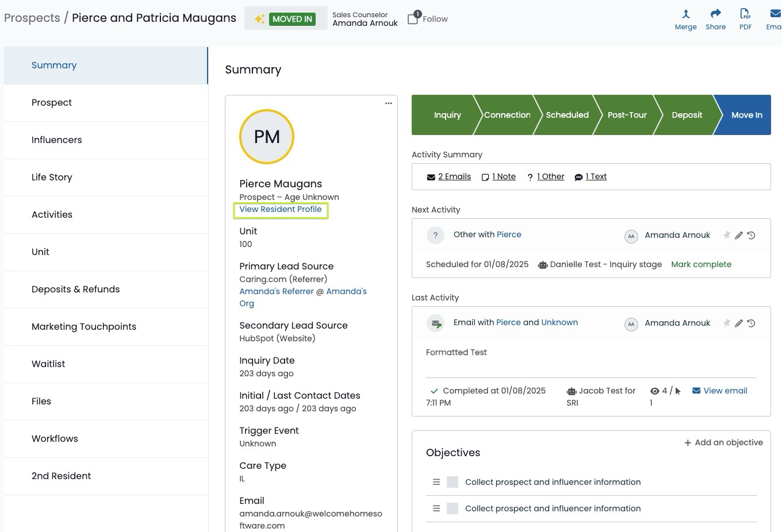
Task: Click the Connection stage
Action: coord(507,115)
